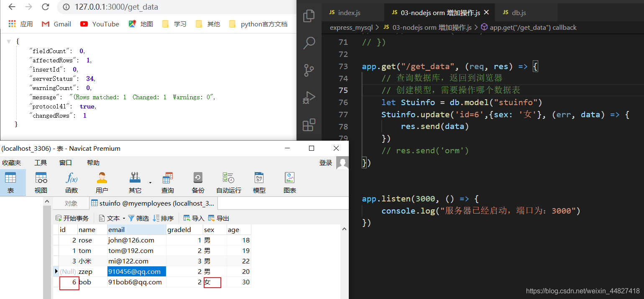Open the VS Code Explorer icon
The image size is (644, 299).
[x=309, y=16]
